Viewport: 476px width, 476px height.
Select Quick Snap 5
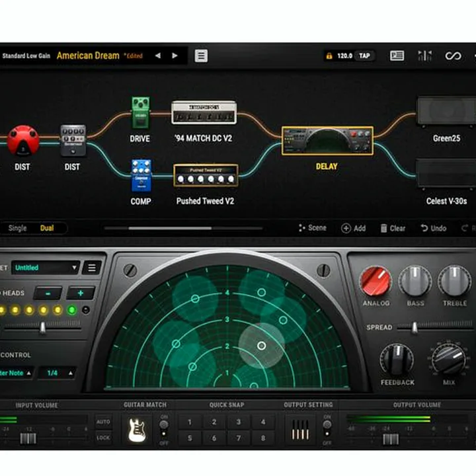point(190,438)
